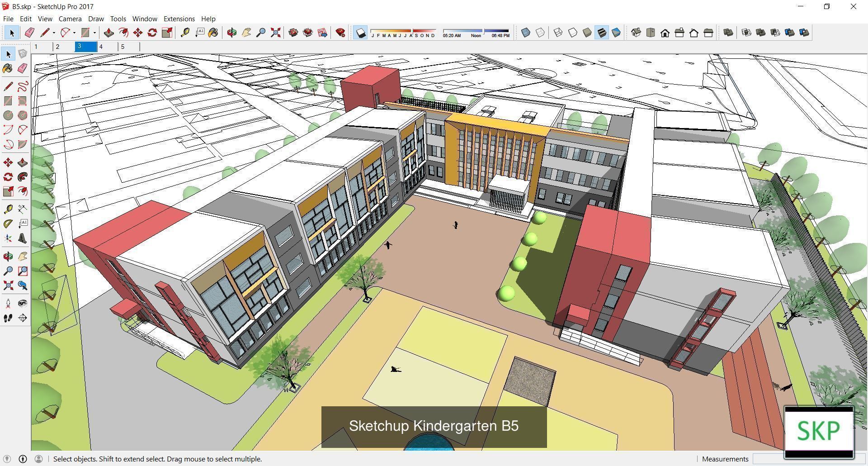Select the Freehand drawing tool

(22, 86)
